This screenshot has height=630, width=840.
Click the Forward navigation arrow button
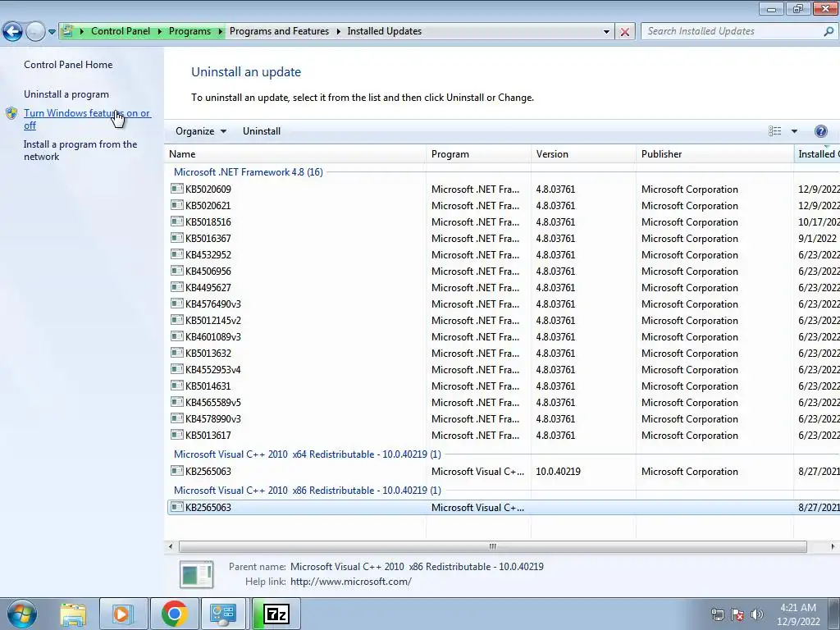(x=35, y=32)
